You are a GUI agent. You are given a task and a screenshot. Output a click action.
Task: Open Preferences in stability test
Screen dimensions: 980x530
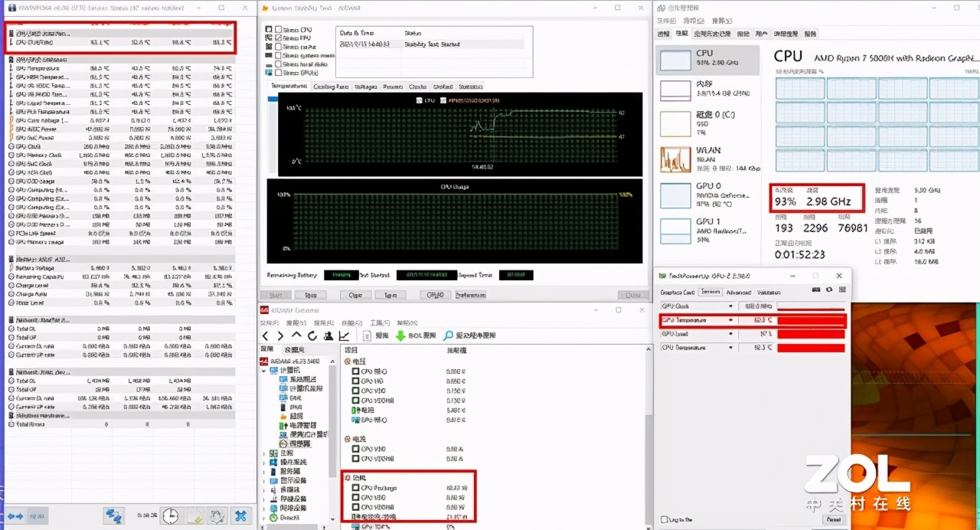[471, 295]
